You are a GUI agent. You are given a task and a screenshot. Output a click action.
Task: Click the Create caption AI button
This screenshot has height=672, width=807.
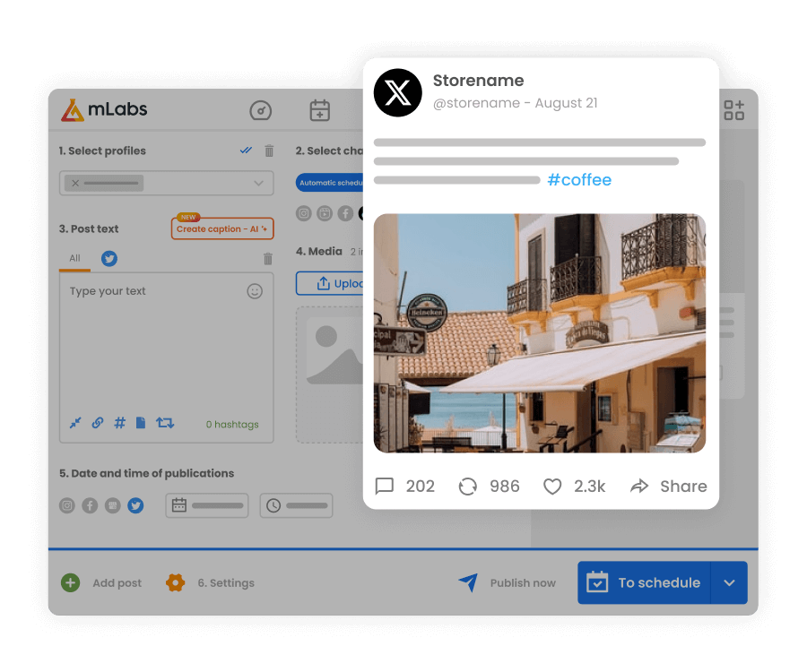[x=221, y=228]
